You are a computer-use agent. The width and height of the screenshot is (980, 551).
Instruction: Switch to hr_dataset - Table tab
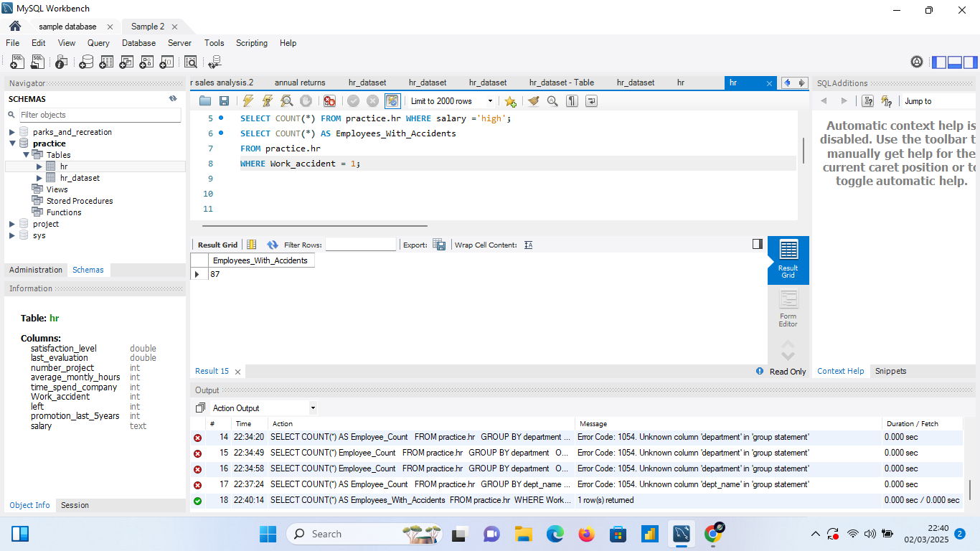562,83
